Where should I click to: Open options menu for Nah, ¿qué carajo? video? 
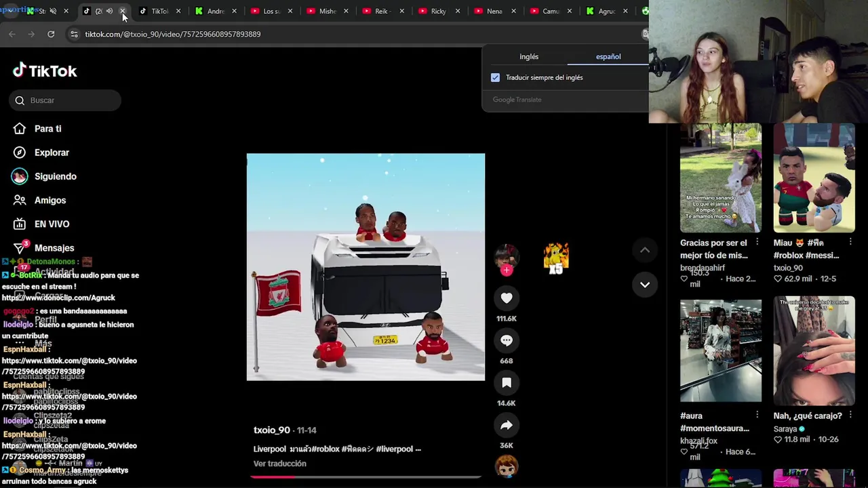point(850,415)
